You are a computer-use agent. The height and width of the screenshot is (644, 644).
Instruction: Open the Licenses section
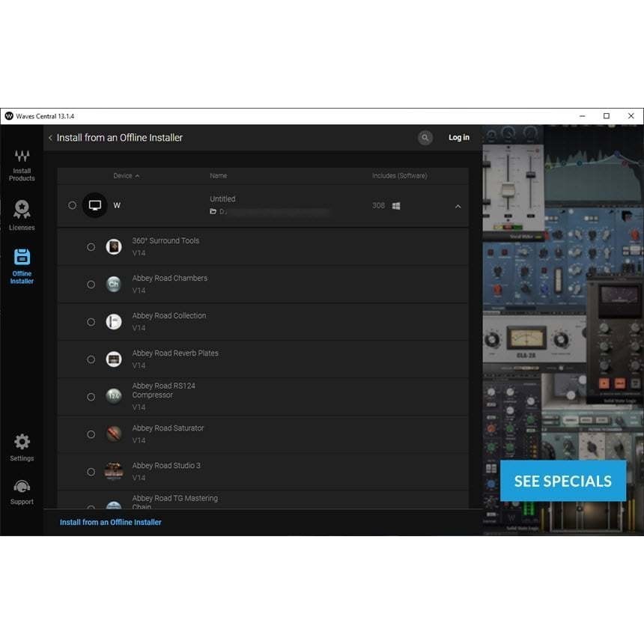tap(22, 215)
